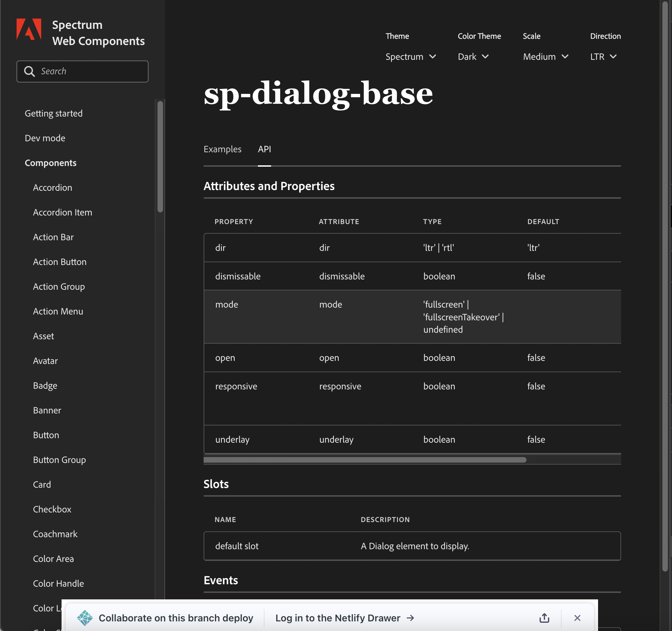This screenshot has height=631, width=672.
Task: Open the Dev mode page
Action: pyautogui.click(x=45, y=138)
